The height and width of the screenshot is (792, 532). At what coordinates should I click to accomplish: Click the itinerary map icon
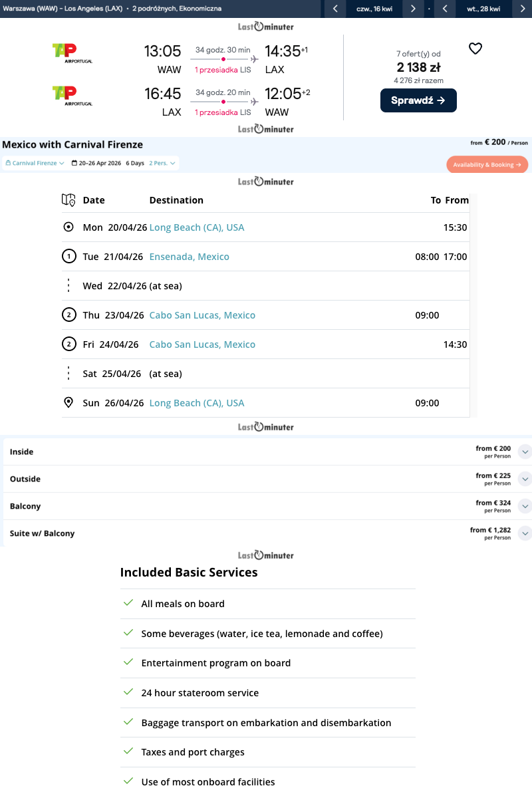click(68, 199)
